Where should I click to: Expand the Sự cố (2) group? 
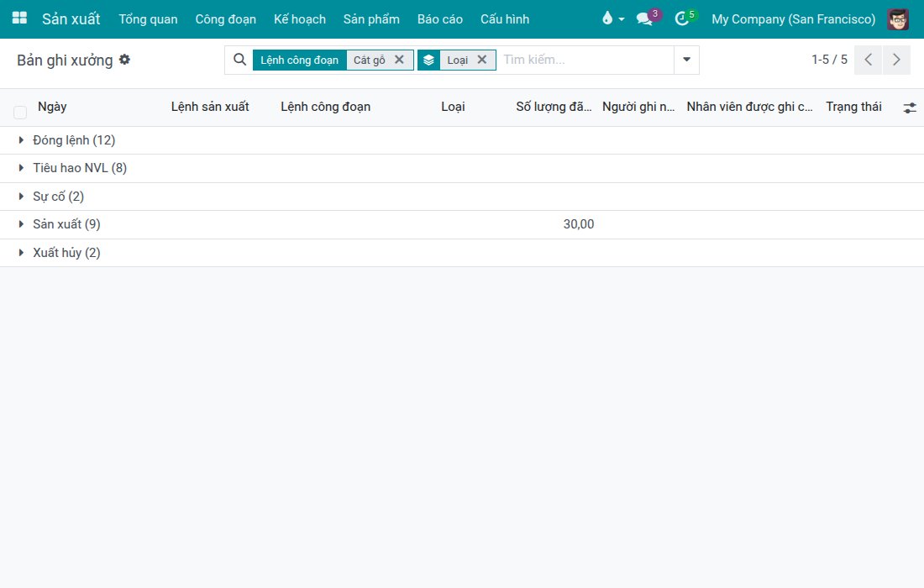pos(462,197)
